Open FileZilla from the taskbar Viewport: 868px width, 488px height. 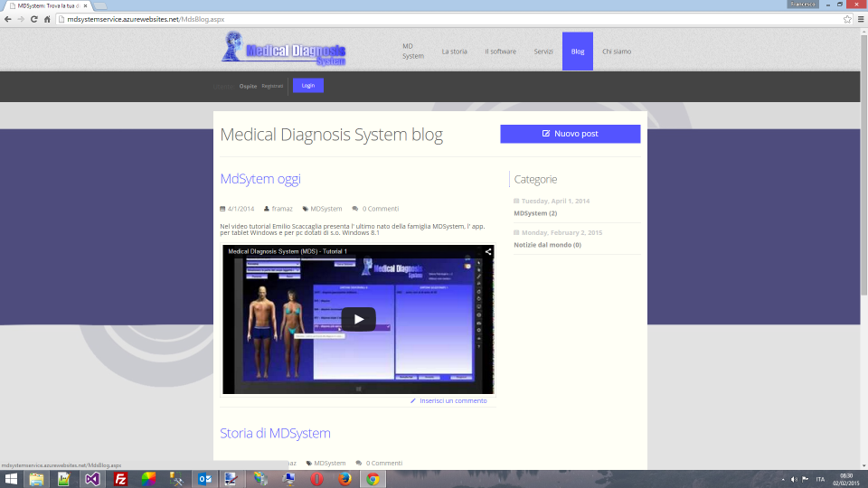coord(120,479)
